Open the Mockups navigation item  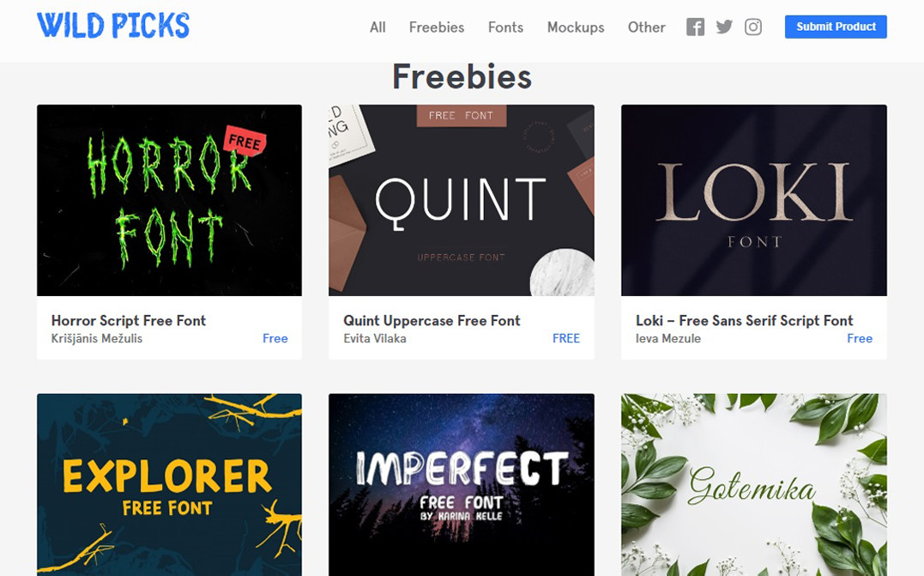coord(576,27)
